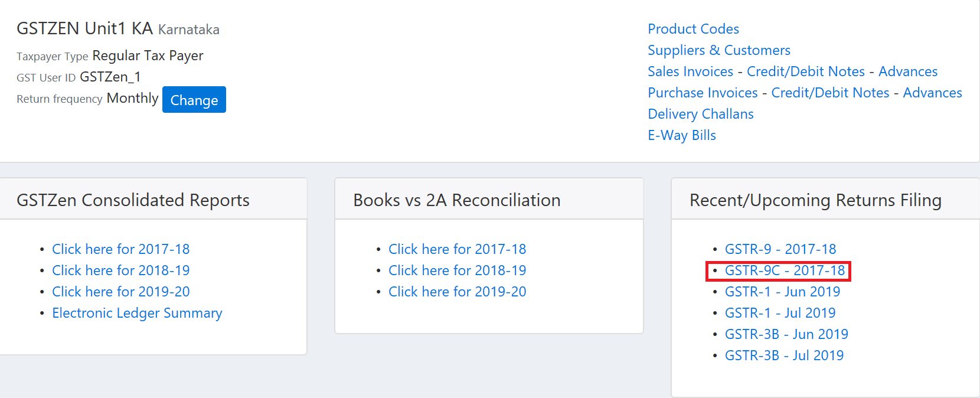Image resolution: width=980 pixels, height=398 pixels.
Task: Open consolidated report for 2019-20
Action: [120, 292]
